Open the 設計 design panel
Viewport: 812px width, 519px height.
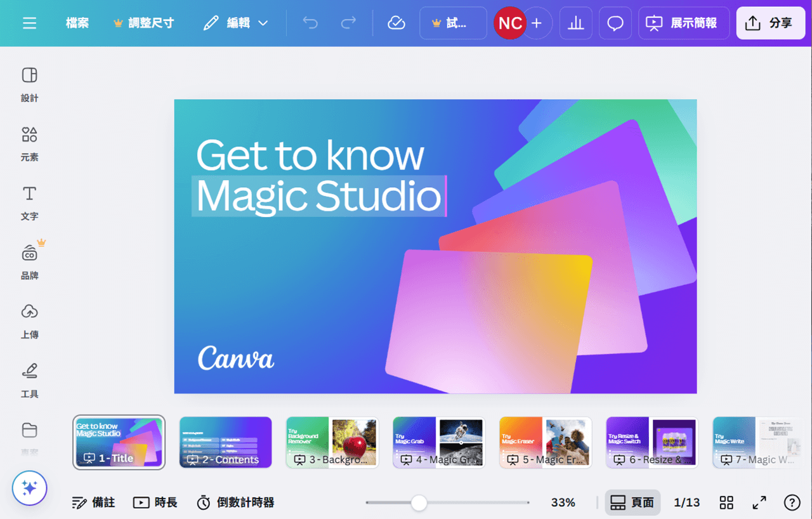pos(30,84)
